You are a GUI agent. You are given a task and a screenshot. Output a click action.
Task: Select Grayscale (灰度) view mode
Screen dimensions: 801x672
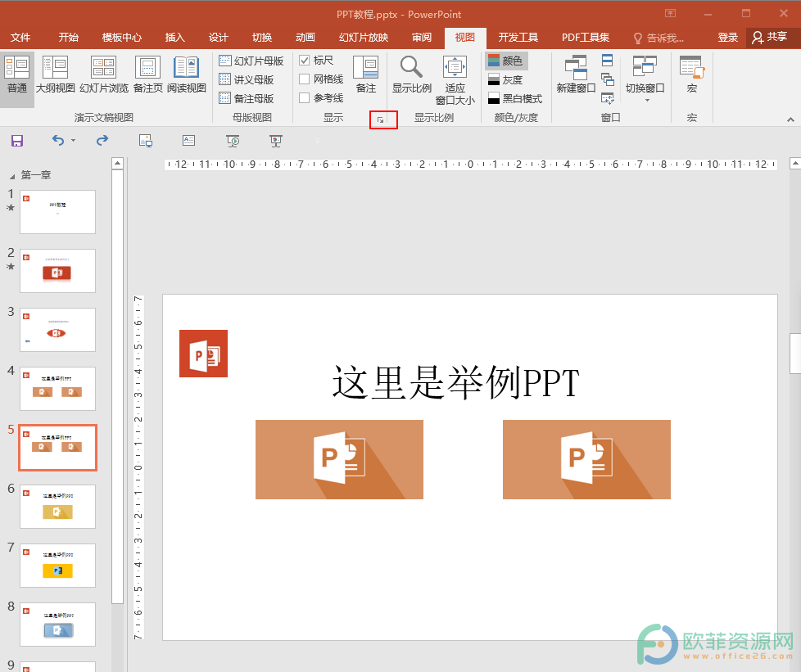[x=505, y=79]
